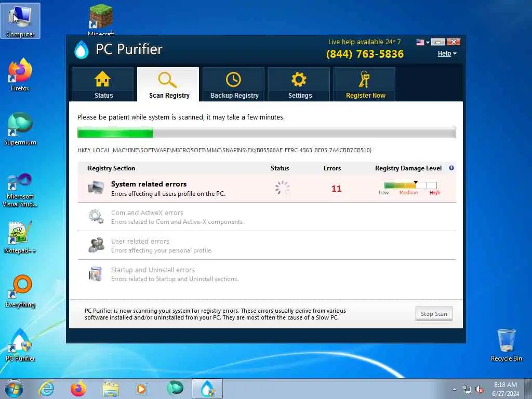Stop the scan with Stop Scan button
This screenshot has height=399, width=532.
coord(434,314)
